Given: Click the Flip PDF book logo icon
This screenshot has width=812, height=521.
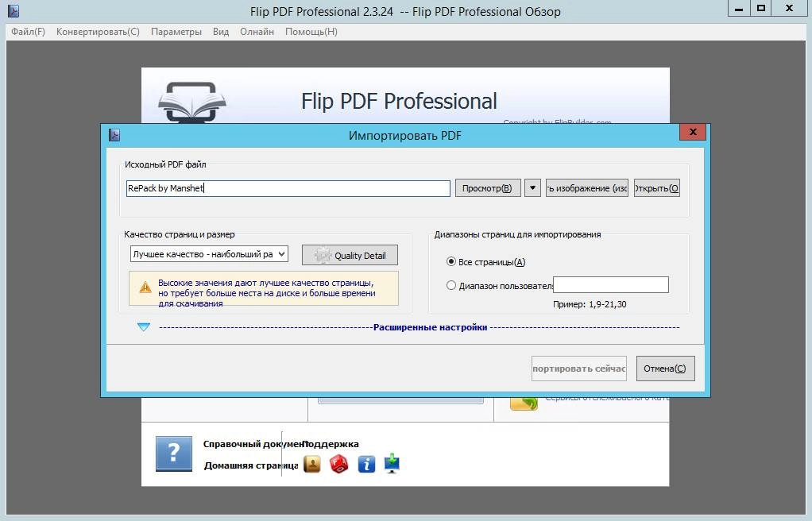Looking at the screenshot, I should (x=192, y=102).
